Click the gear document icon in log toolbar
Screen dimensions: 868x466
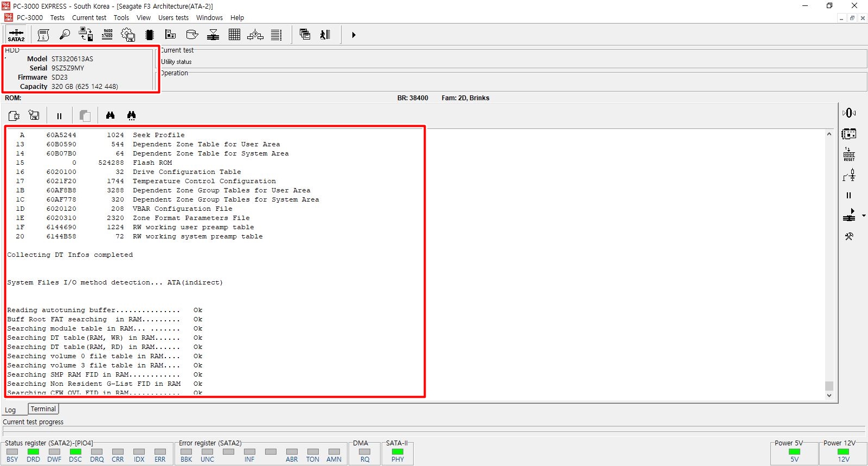14,115
